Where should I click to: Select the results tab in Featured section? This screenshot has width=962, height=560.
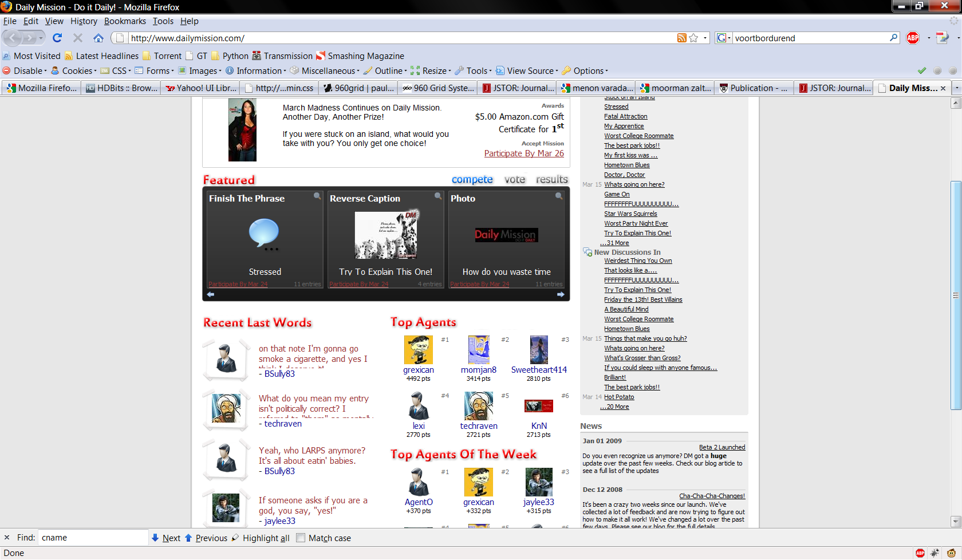click(552, 180)
